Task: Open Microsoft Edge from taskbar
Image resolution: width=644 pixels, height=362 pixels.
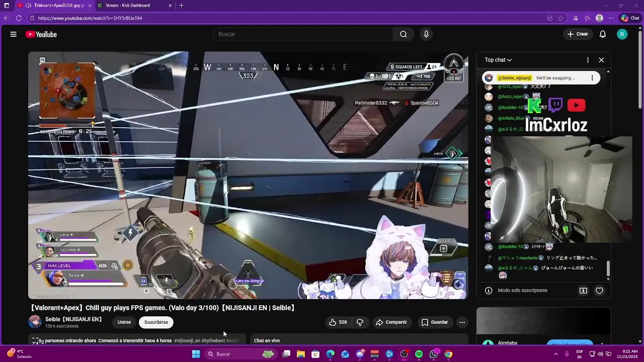Action: [331, 354]
